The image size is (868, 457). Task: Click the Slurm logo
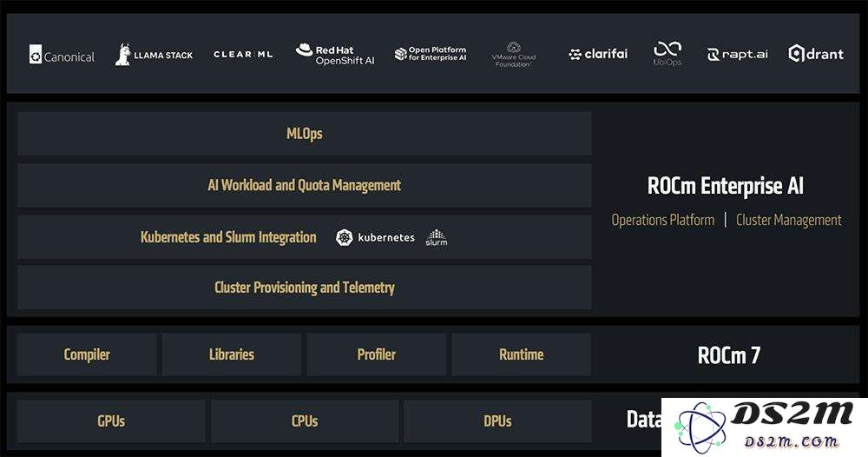[437, 238]
